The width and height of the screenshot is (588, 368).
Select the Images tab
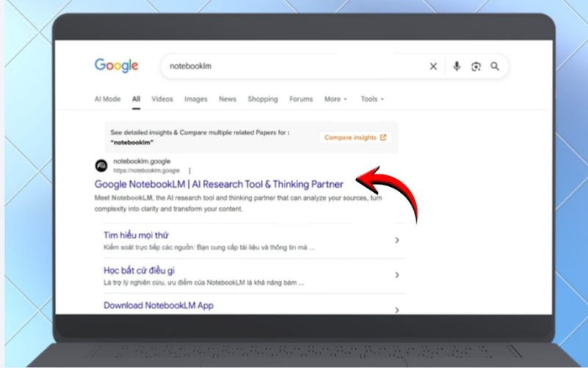pos(196,99)
